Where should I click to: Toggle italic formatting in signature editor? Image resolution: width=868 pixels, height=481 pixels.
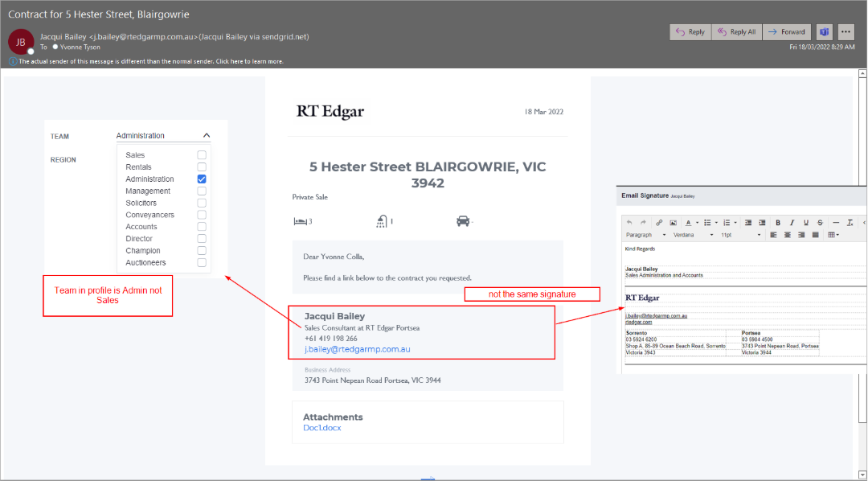pos(792,223)
